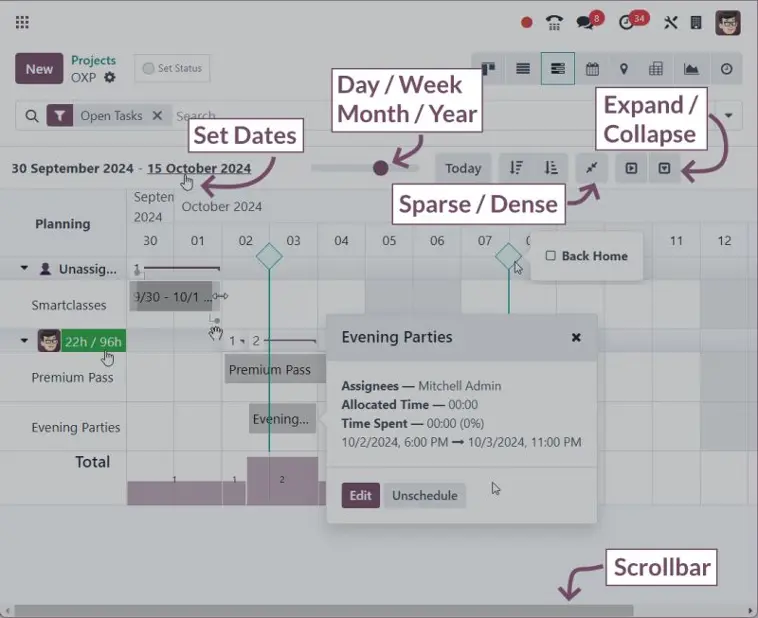Switch to the Kanban view
Image resolution: width=758 pixels, height=618 pixels.
click(x=489, y=69)
